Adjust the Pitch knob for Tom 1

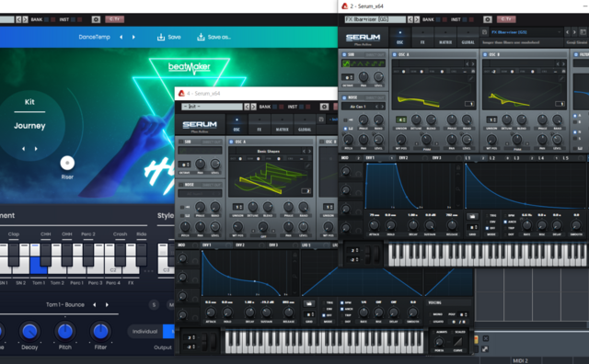click(x=65, y=331)
